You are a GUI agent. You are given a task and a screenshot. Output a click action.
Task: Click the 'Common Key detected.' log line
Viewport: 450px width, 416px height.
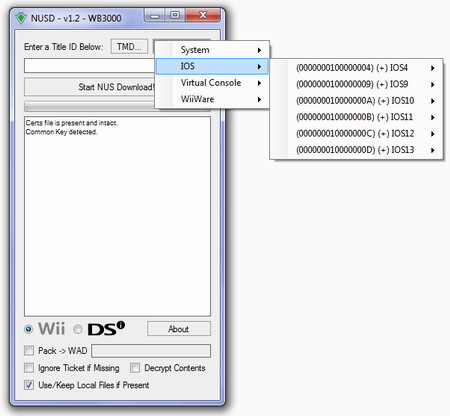[61, 132]
